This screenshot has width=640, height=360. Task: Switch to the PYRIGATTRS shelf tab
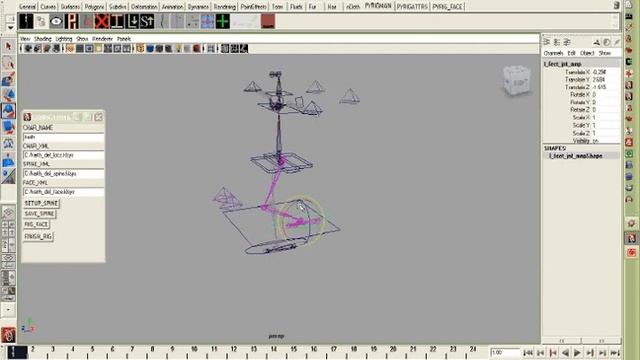412,7
